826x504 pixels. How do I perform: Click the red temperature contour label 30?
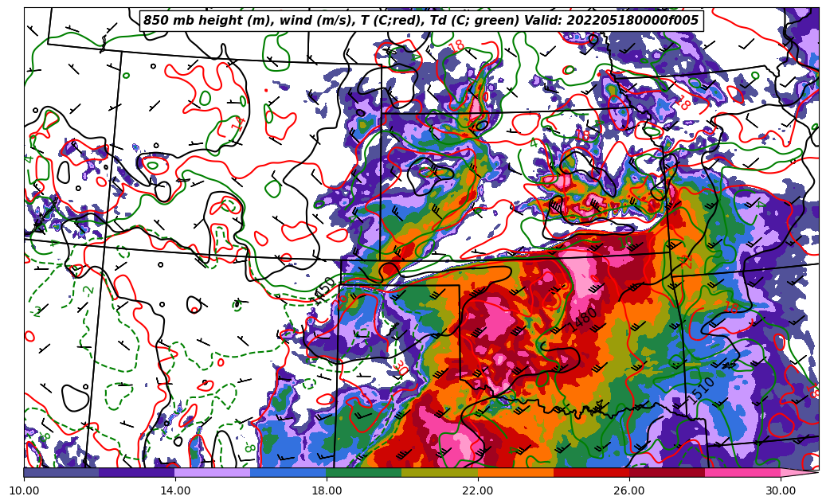point(400,368)
